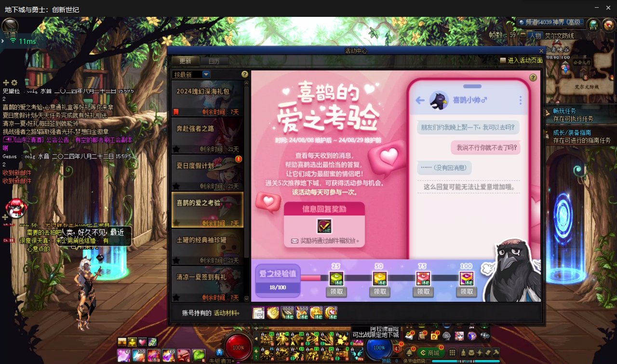The width and height of the screenshot is (617, 364).
Task: Click the 喜鹊小帅 chat avatar
Action: coord(439,100)
